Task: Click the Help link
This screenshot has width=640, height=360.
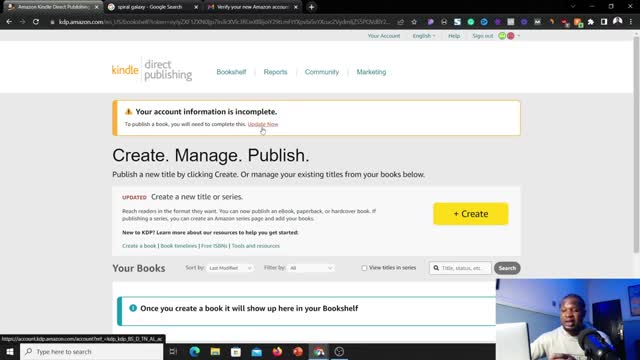Action: (454, 36)
